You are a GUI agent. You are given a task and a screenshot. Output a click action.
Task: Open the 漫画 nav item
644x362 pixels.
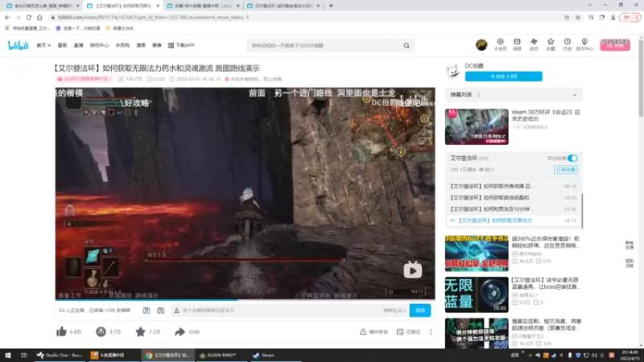pos(141,45)
